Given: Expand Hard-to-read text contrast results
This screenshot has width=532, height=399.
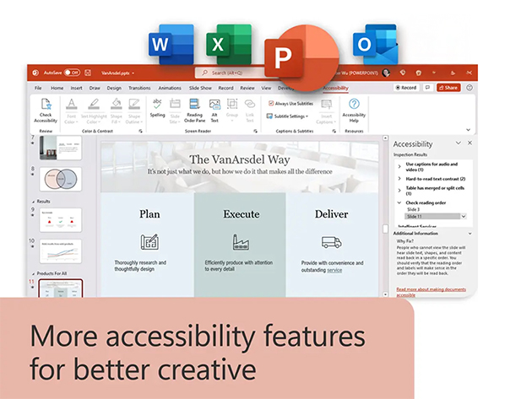Looking at the screenshot, I should pyautogui.click(x=399, y=179).
